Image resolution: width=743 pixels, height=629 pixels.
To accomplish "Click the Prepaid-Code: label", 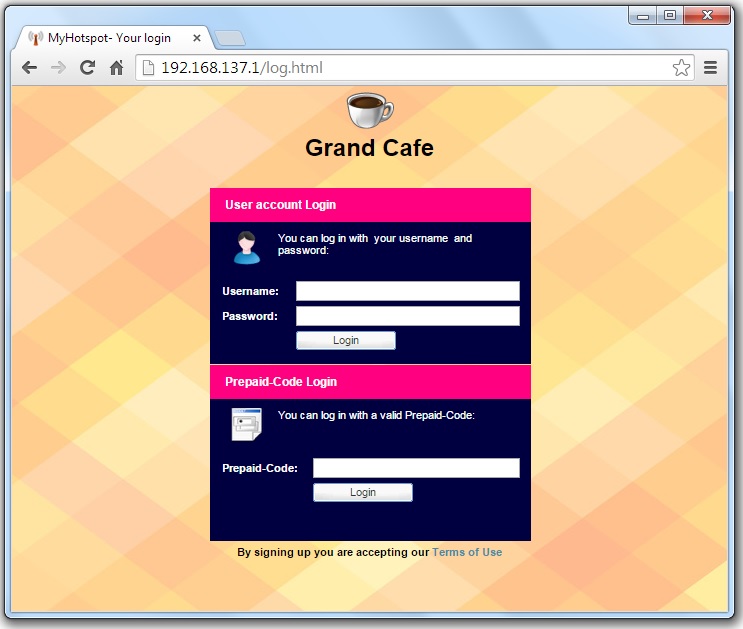I will [260, 468].
